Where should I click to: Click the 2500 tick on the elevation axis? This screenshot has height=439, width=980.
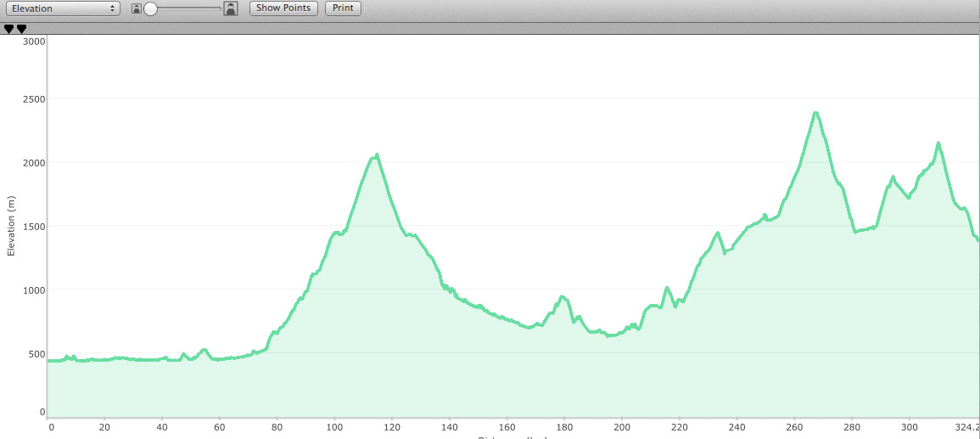pyautogui.click(x=33, y=99)
